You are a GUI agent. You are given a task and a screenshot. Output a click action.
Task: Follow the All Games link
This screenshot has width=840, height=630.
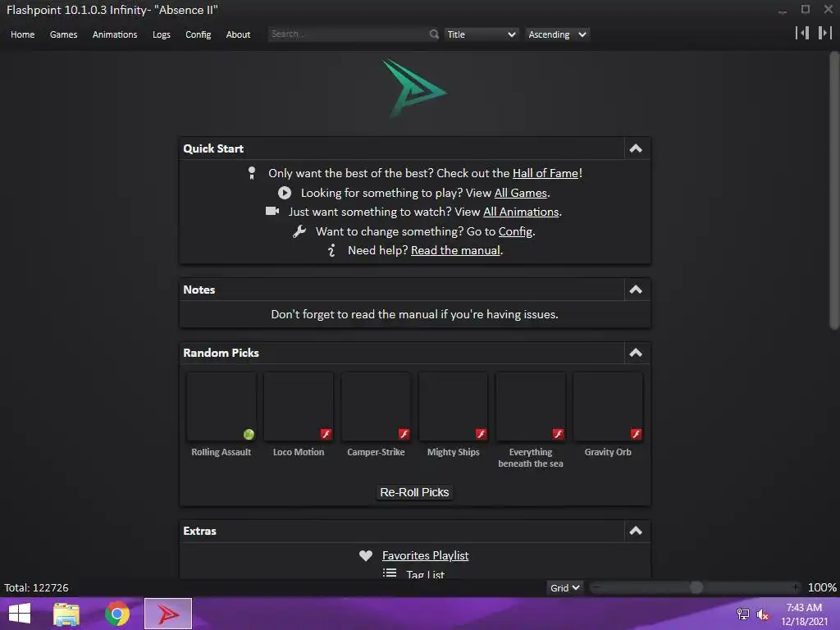pyautogui.click(x=520, y=193)
